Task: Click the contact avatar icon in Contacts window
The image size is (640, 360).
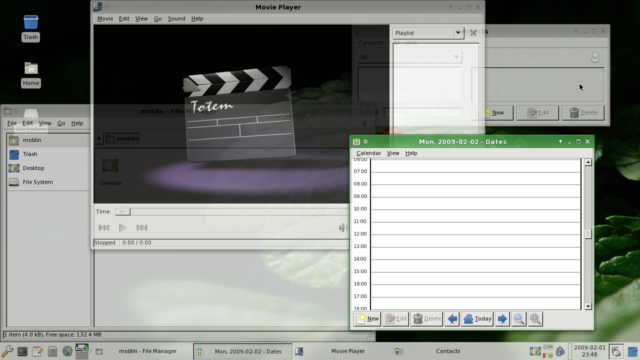Action: [595, 57]
